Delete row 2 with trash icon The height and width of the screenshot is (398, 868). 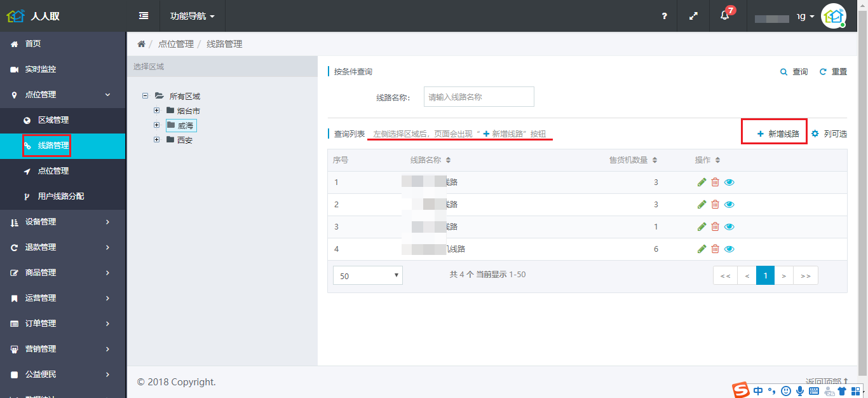(715, 205)
